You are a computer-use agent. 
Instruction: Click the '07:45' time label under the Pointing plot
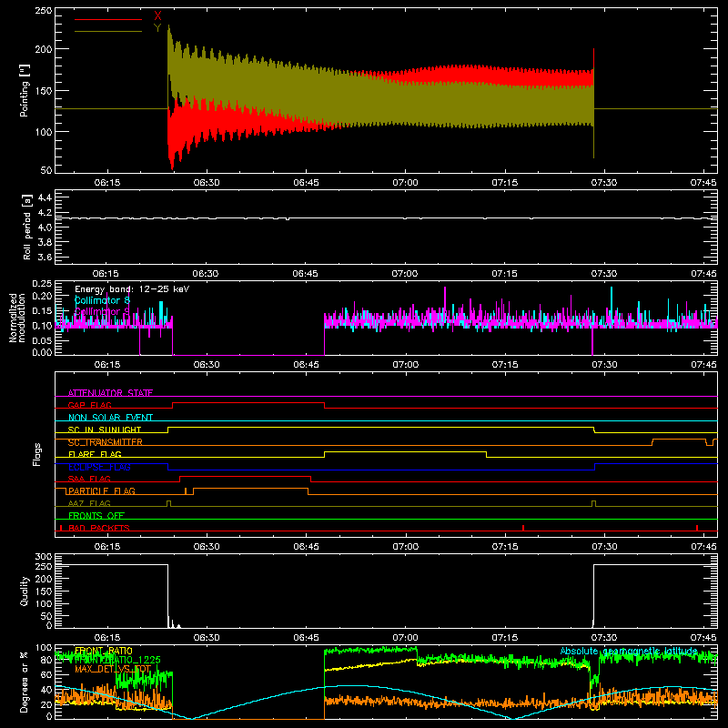click(x=703, y=183)
